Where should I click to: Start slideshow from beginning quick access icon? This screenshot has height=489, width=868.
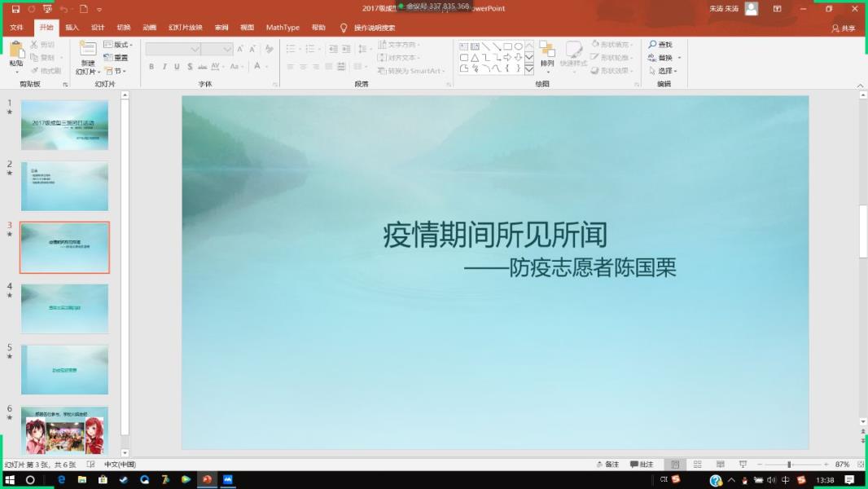pyautogui.click(x=47, y=9)
